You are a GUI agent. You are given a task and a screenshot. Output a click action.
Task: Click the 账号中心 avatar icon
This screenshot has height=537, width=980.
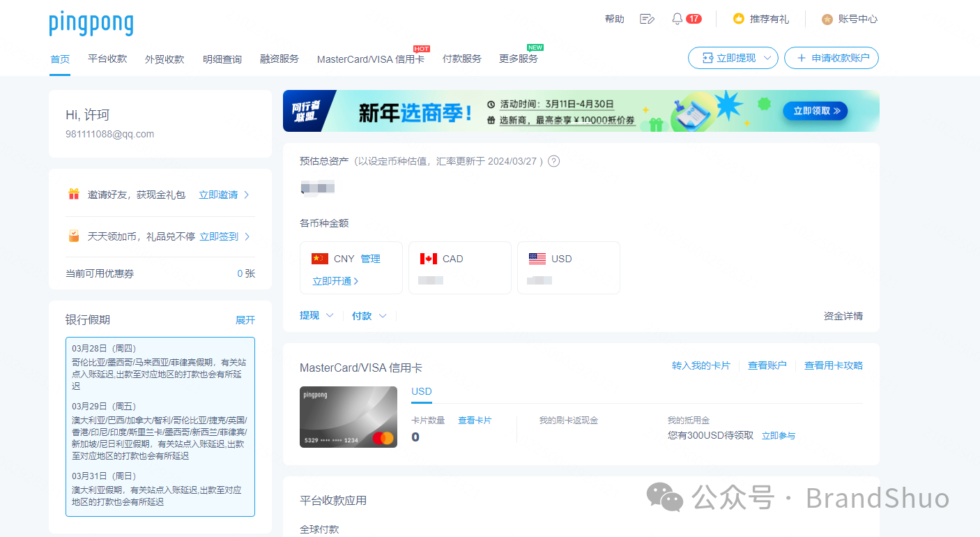tap(827, 19)
